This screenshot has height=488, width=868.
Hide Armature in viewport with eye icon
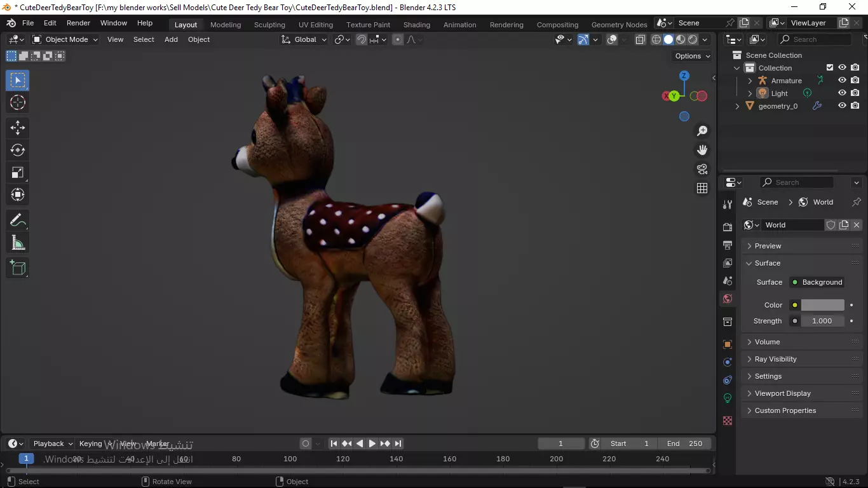[x=842, y=80]
